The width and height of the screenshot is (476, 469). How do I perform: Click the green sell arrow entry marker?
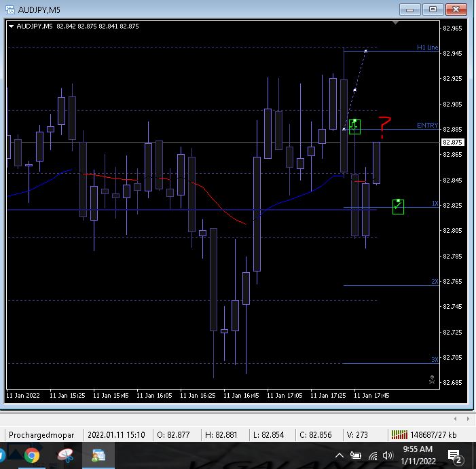click(354, 126)
